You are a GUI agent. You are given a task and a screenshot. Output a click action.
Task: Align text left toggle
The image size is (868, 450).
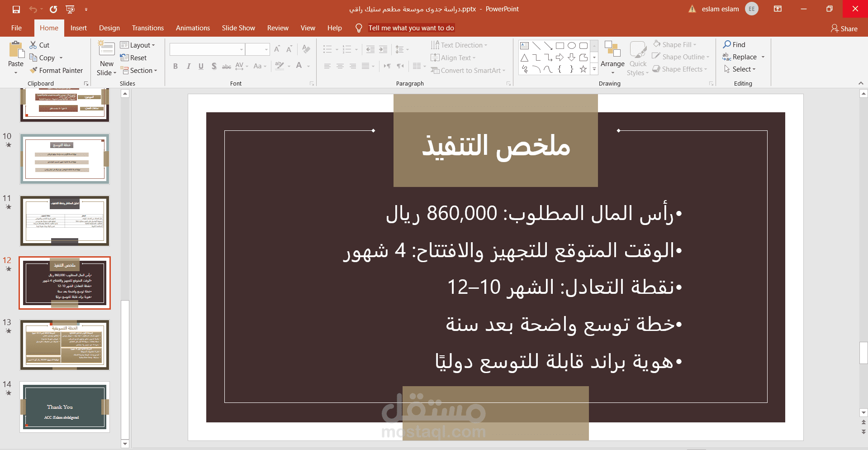[x=327, y=66]
